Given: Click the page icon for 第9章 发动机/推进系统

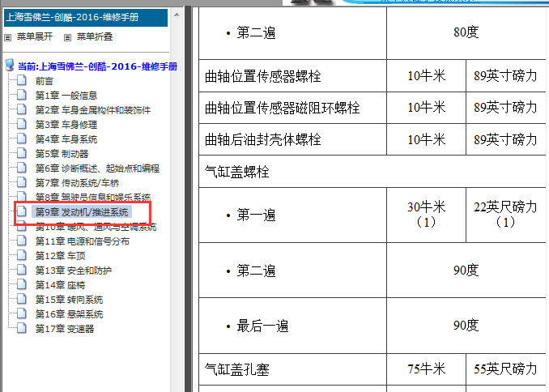Looking at the screenshot, I should click(x=22, y=211).
